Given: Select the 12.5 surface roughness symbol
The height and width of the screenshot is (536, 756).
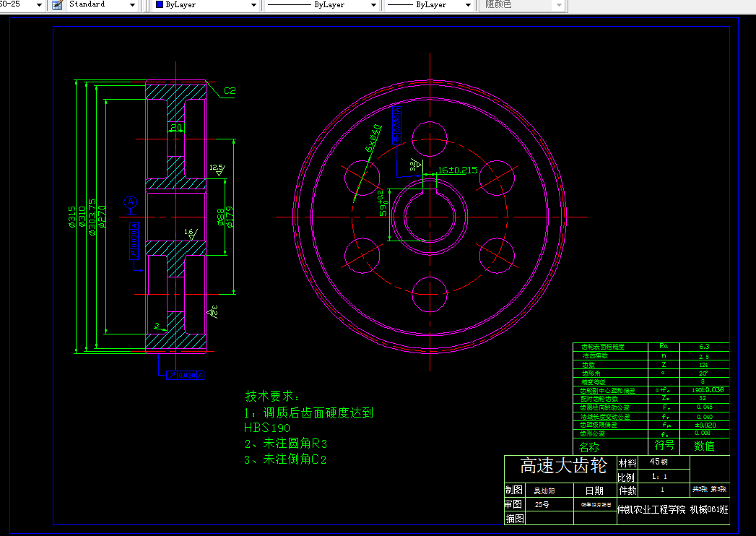Looking at the screenshot, I should pos(217,170).
